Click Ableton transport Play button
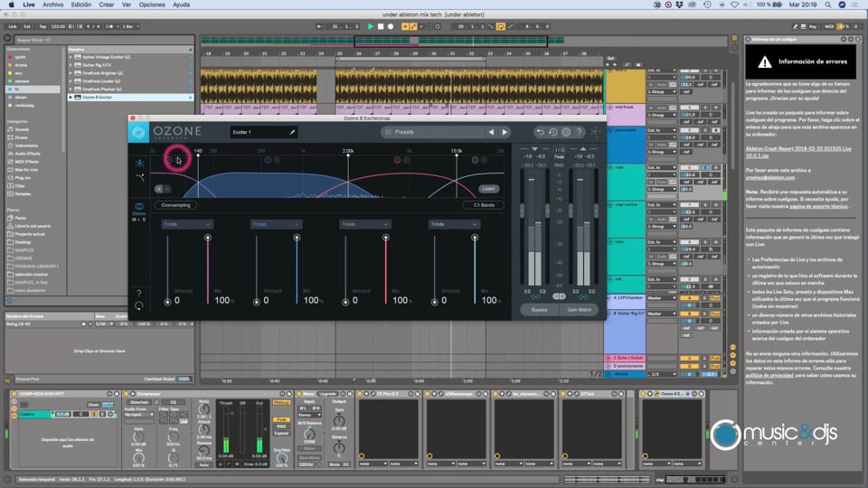Screen dimensions: 868x488 coord(371,26)
